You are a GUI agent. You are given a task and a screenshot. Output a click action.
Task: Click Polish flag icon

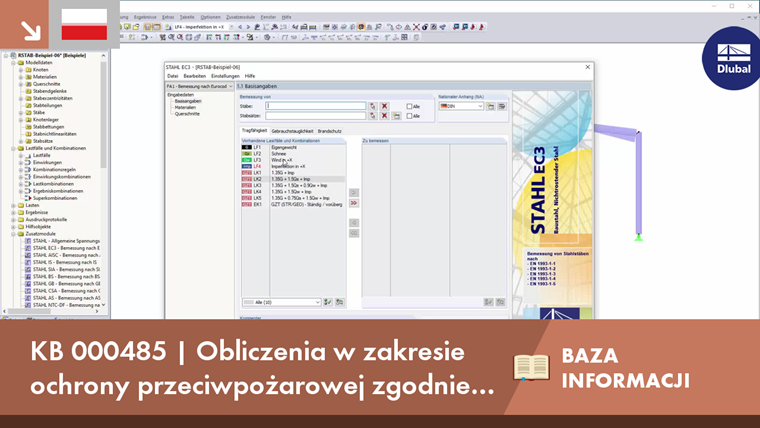pyautogui.click(x=84, y=24)
